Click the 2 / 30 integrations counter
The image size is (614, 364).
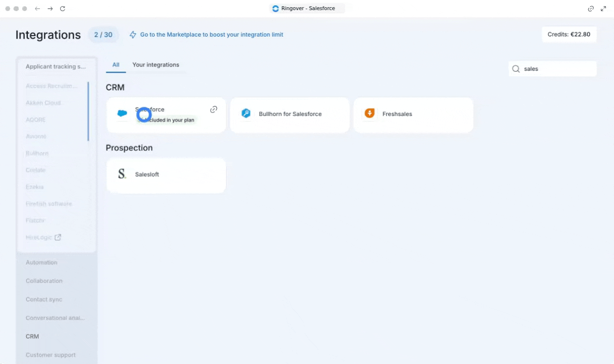click(x=103, y=35)
